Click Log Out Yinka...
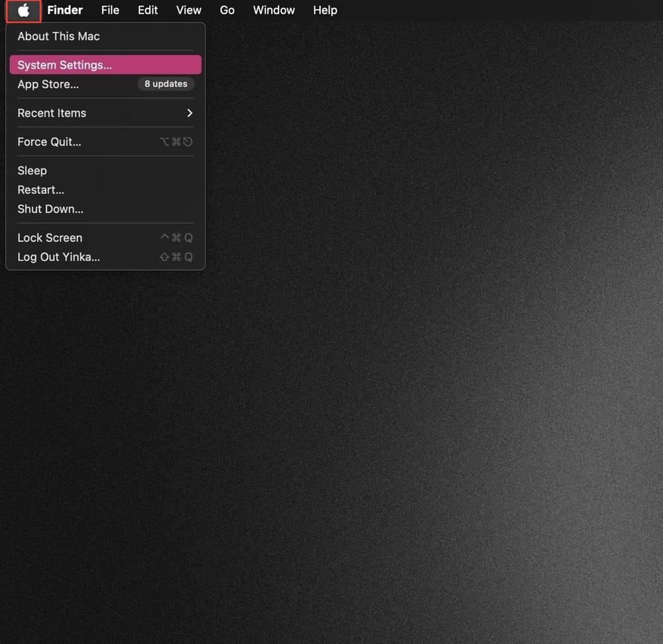 58,257
